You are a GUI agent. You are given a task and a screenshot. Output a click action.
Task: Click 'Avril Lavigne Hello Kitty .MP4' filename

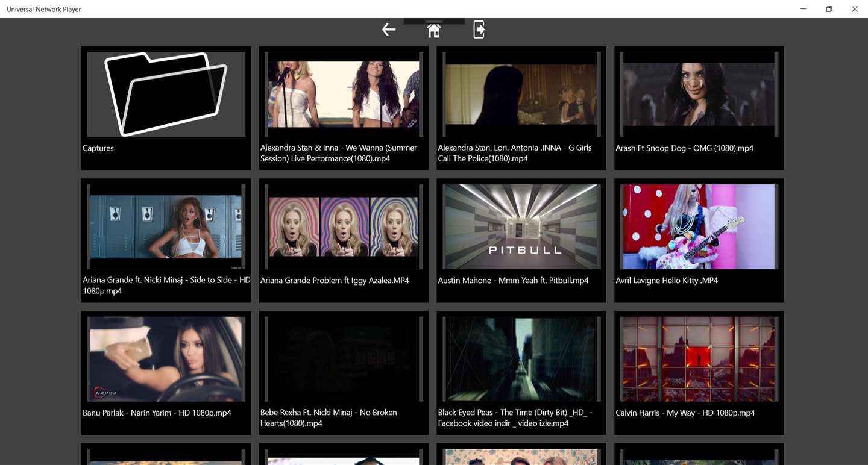[667, 281]
